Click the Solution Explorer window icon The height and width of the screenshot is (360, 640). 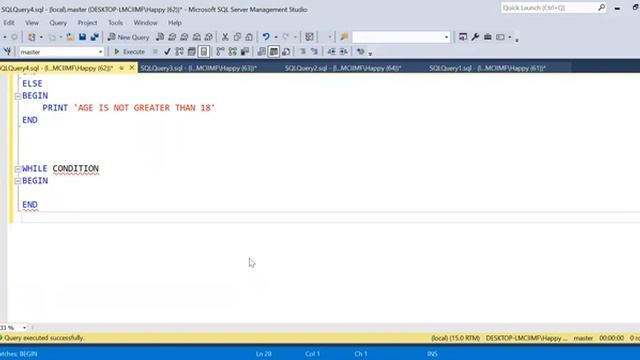[x=463, y=37]
